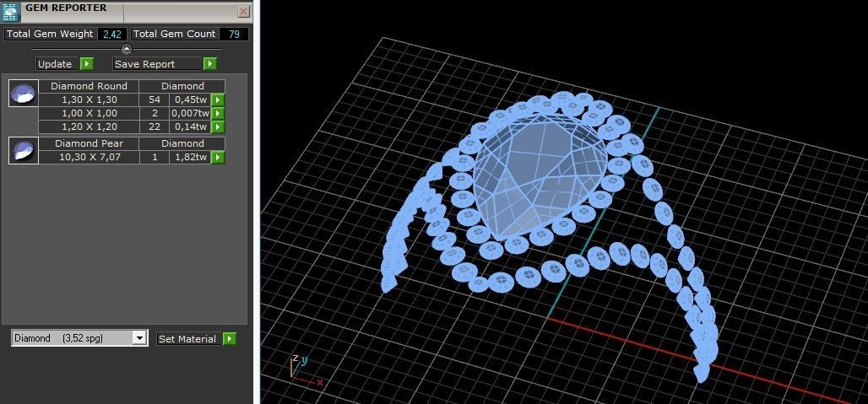Click the 'Diamond Pear' header cell
Viewport: 868px width, 404px height.
(x=89, y=143)
